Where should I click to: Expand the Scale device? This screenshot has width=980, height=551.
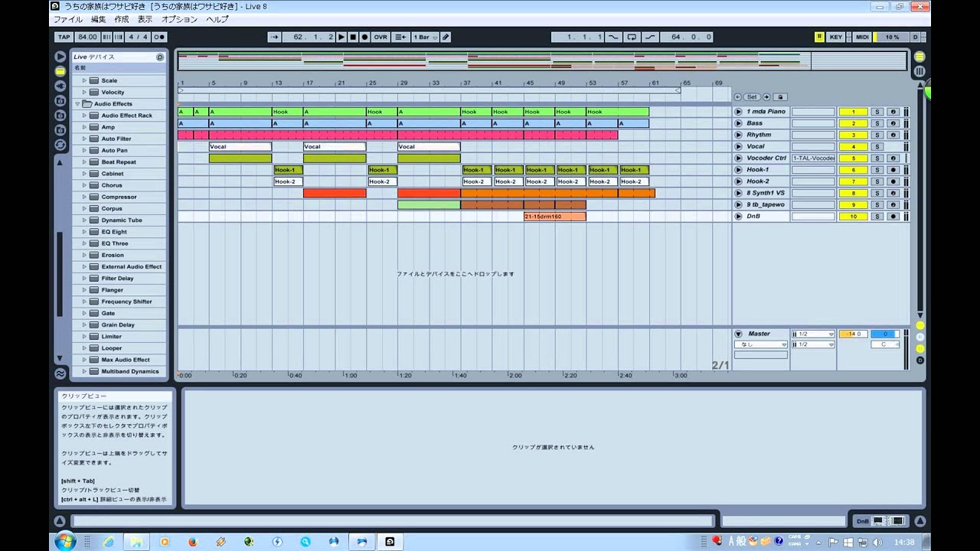click(x=84, y=80)
